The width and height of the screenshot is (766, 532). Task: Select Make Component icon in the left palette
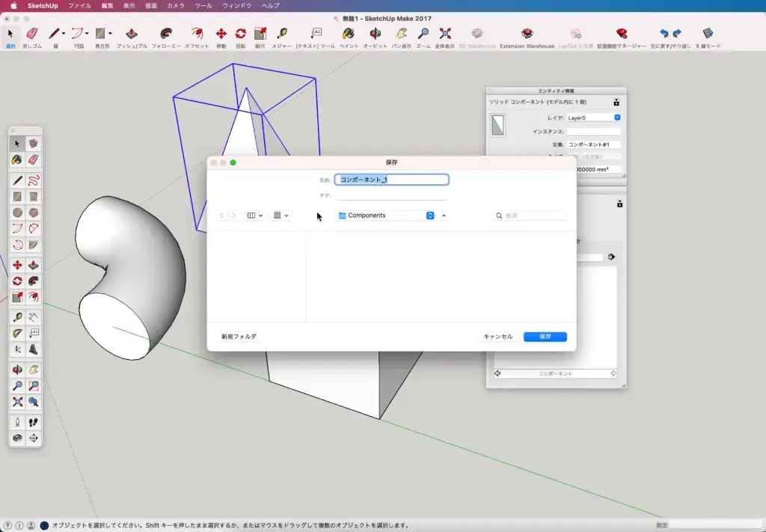[x=33, y=144]
